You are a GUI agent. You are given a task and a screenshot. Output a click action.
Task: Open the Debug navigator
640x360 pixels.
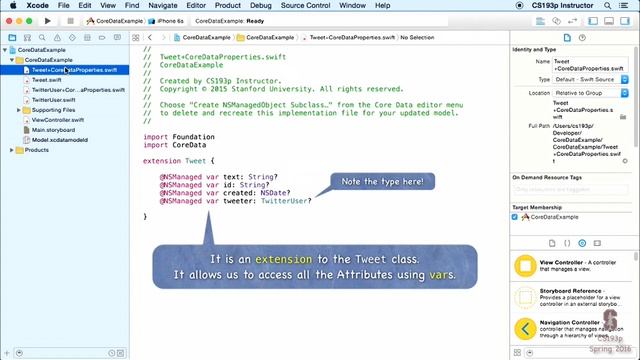coord(87,38)
